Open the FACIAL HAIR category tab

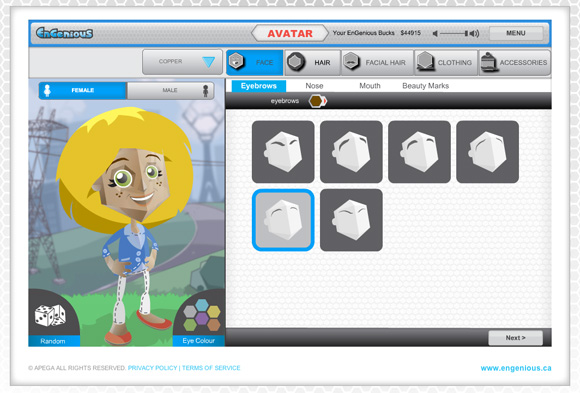pos(377,63)
